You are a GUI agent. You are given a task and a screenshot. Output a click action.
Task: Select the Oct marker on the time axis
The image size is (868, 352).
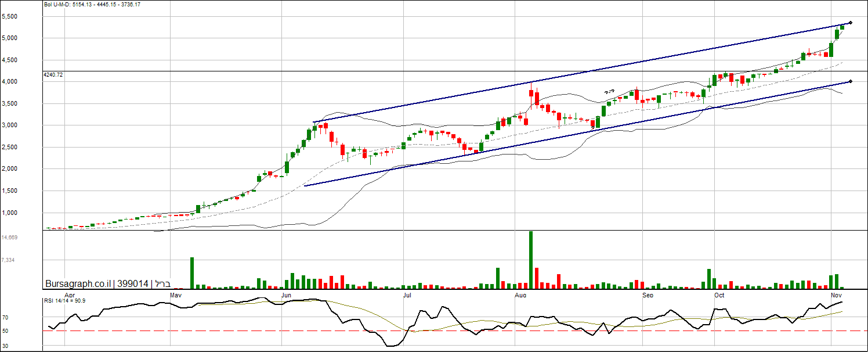(x=719, y=295)
